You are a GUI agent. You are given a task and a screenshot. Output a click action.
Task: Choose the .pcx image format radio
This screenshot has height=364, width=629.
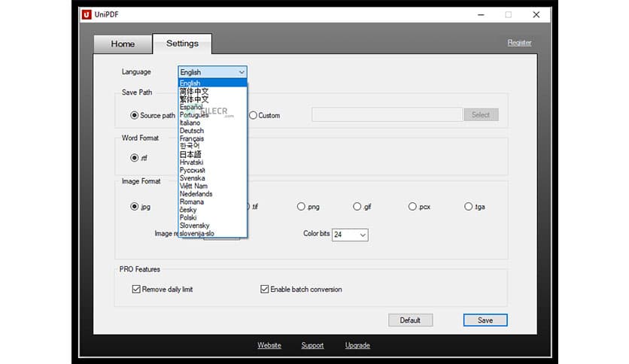coord(412,207)
